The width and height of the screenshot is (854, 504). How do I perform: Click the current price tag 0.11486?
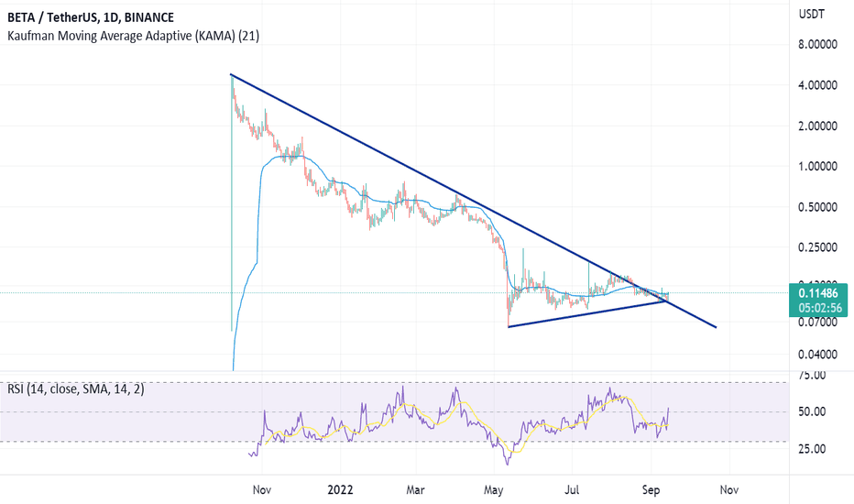click(818, 293)
